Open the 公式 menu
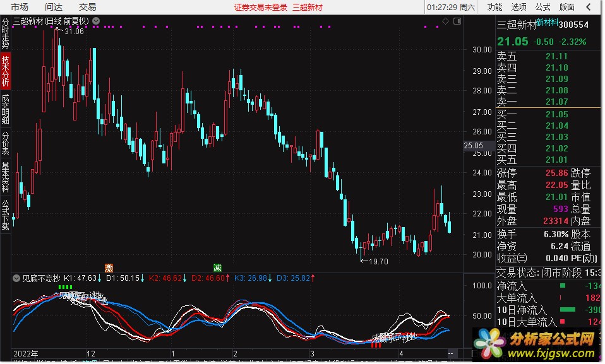The width and height of the screenshot is (605, 364). (543, 7)
